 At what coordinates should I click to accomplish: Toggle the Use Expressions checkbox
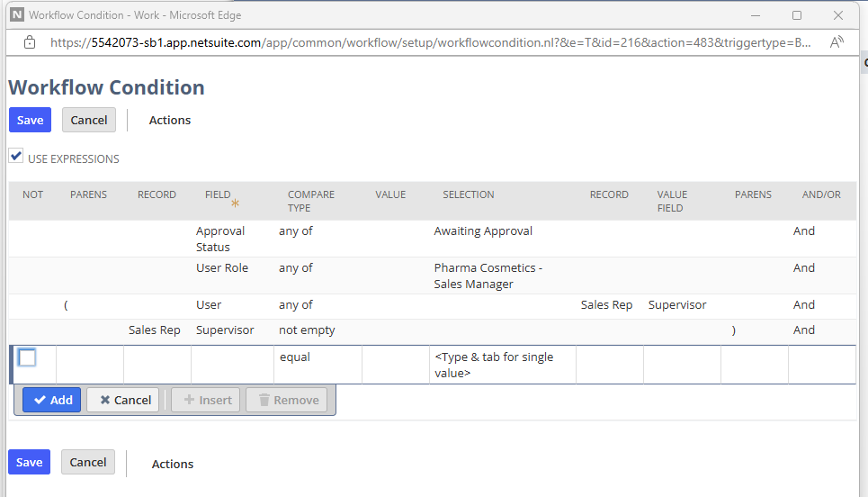tap(16, 157)
